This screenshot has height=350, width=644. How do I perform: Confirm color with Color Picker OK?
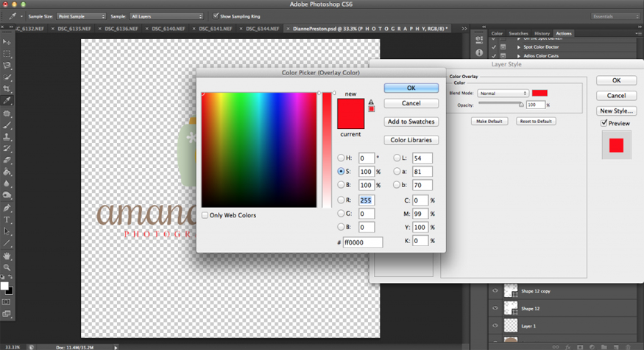pos(411,88)
